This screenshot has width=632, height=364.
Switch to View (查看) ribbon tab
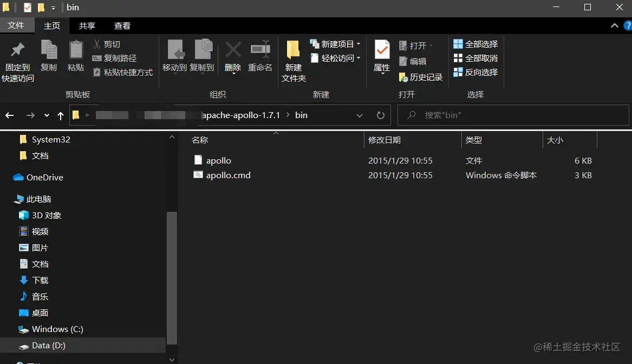[122, 26]
